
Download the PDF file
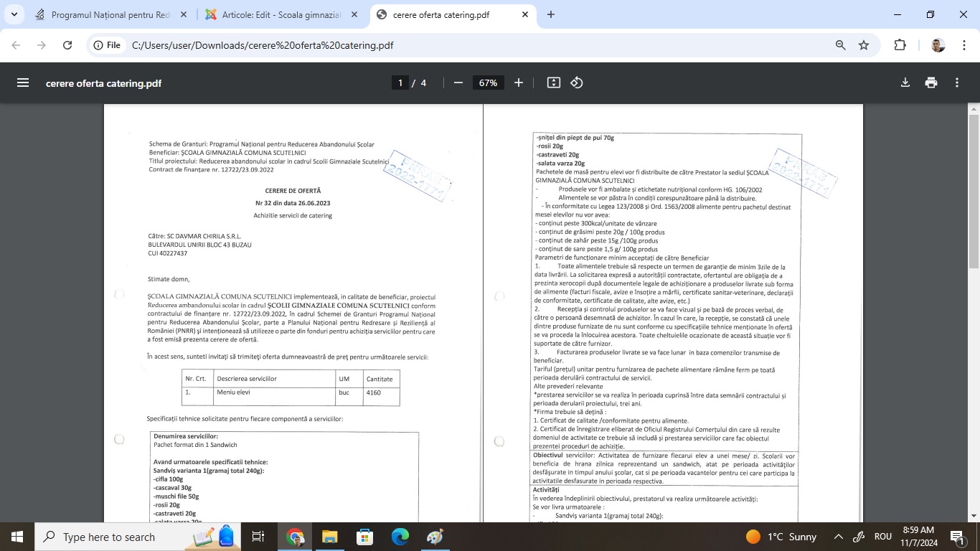pyautogui.click(x=905, y=83)
